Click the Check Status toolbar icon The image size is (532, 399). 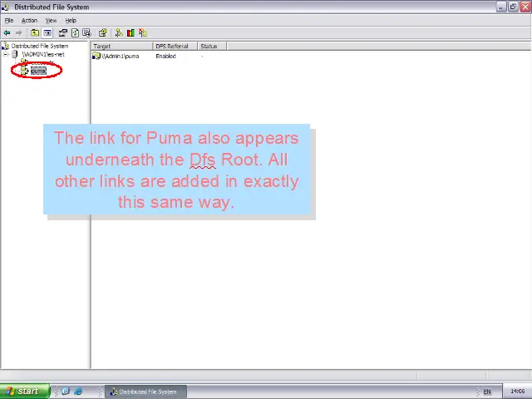click(131, 33)
